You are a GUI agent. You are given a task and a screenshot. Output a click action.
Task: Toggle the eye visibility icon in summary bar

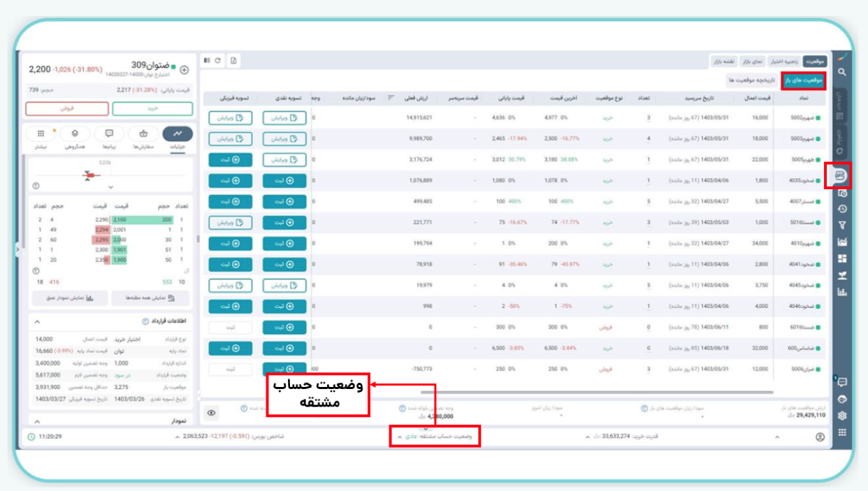(x=212, y=413)
